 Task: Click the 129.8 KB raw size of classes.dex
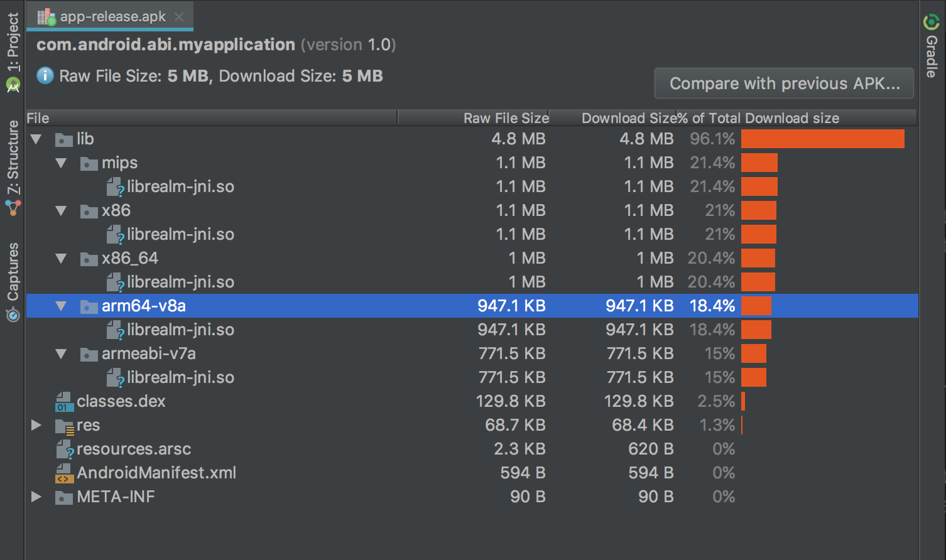coord(511,402)
